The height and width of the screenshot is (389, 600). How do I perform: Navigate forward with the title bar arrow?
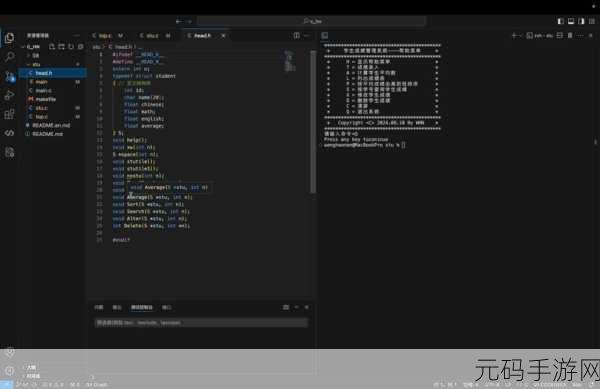(x=190, y=21)
